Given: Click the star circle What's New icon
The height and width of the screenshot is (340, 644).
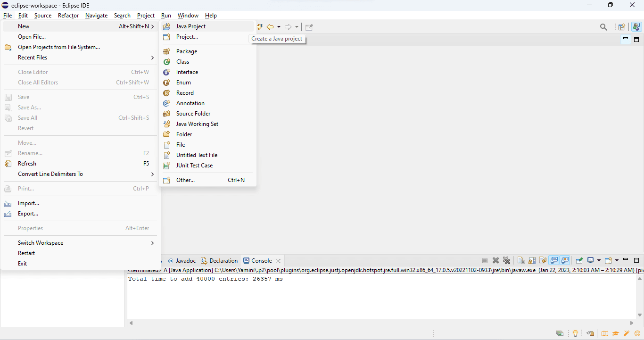Looking at the screenshot, I should 637,333.
